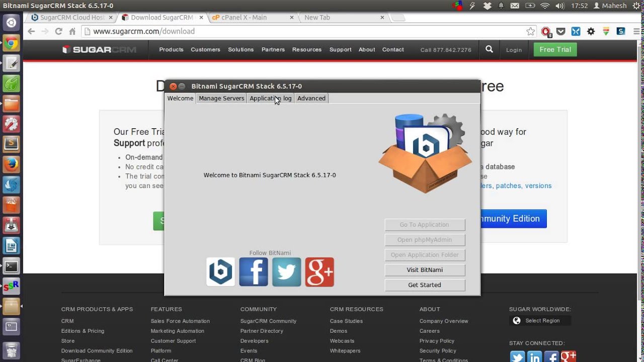The width and height of the screenshot is (644, 362).
Task: Switch to SugarCRM Cloud Host browser tab
Action: [x=72, y=17]
